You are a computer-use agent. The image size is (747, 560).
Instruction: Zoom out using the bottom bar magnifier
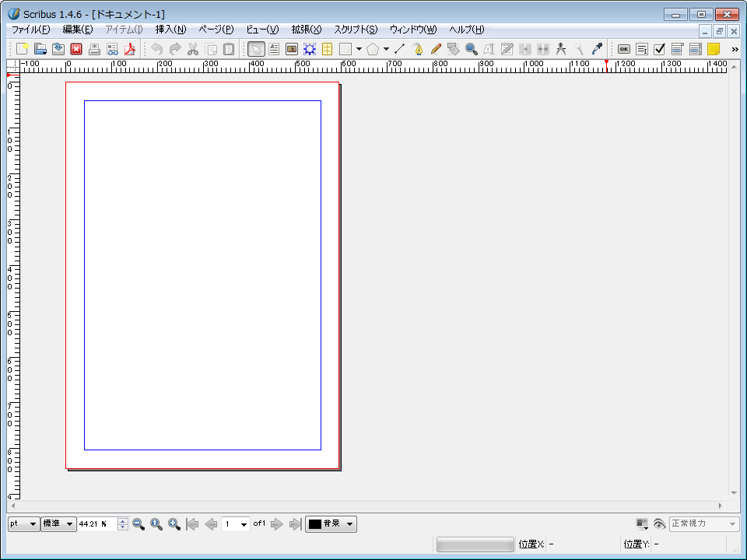(x=139, y=524)
